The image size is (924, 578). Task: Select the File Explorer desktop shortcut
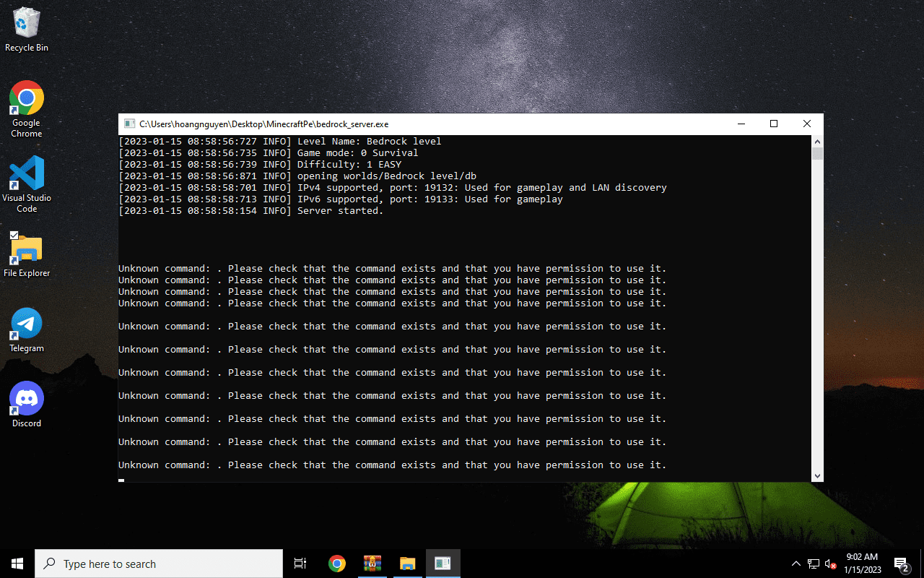pyautogui.click(x=27, y=255)
